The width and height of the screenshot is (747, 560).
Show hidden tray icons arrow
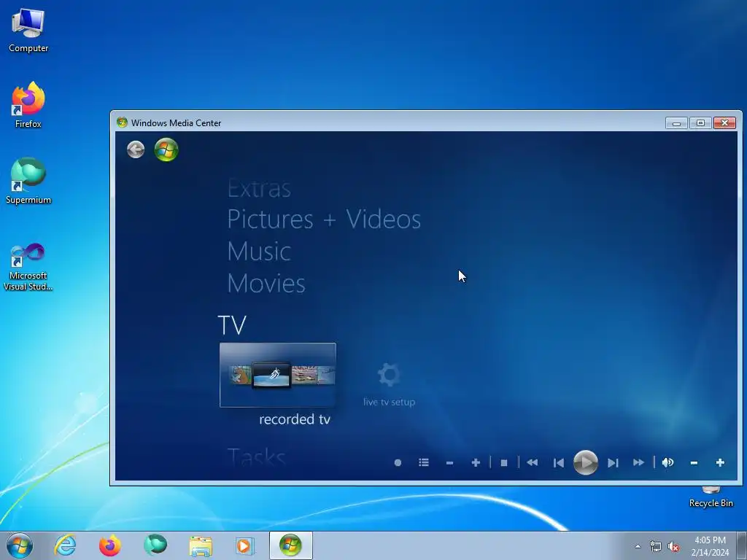pyautogui.click(x=638, y=546)
